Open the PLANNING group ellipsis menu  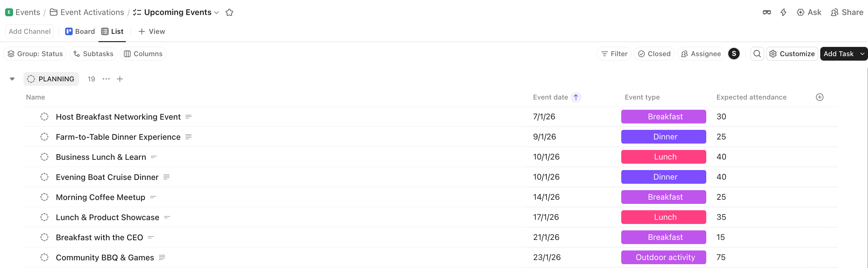pos(106,79)
